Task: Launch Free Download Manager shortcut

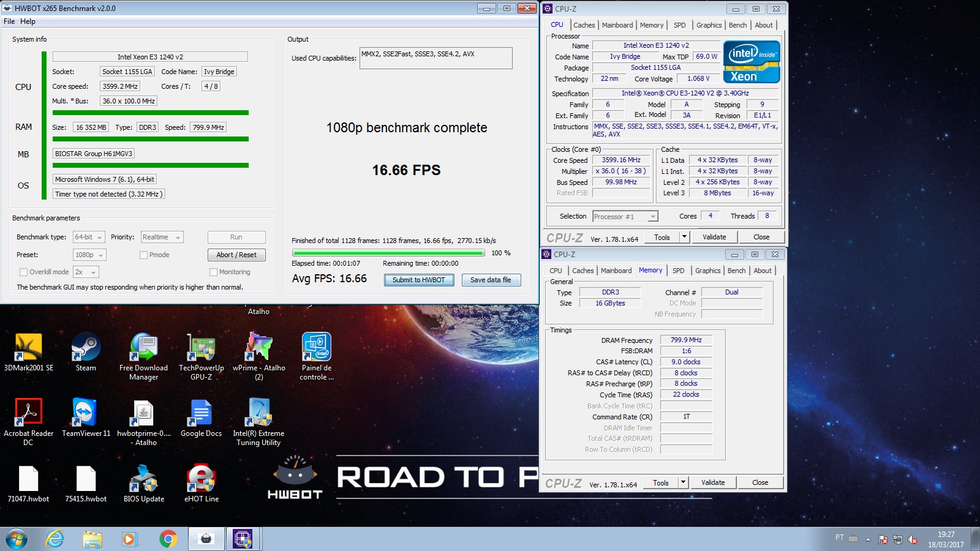Action: tap(143, 356)
